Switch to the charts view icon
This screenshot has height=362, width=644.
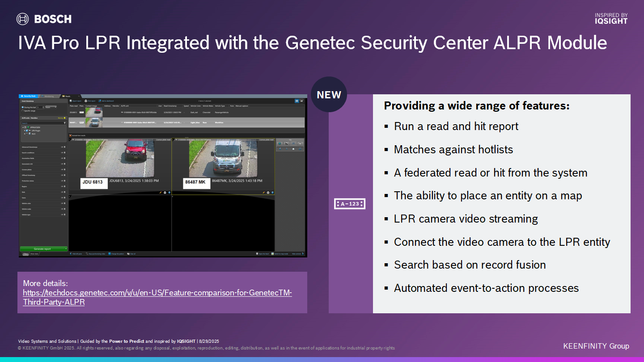coord(302,101)
